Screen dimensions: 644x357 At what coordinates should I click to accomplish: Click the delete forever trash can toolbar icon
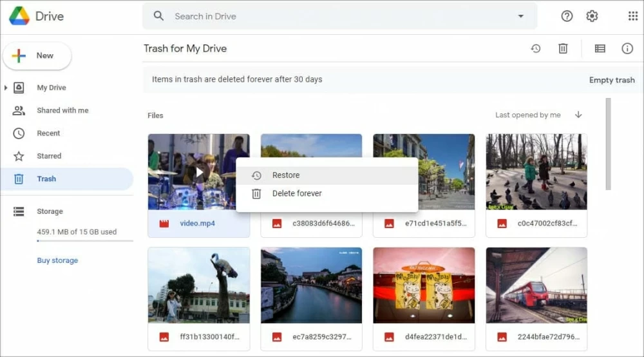coord(563,48)
